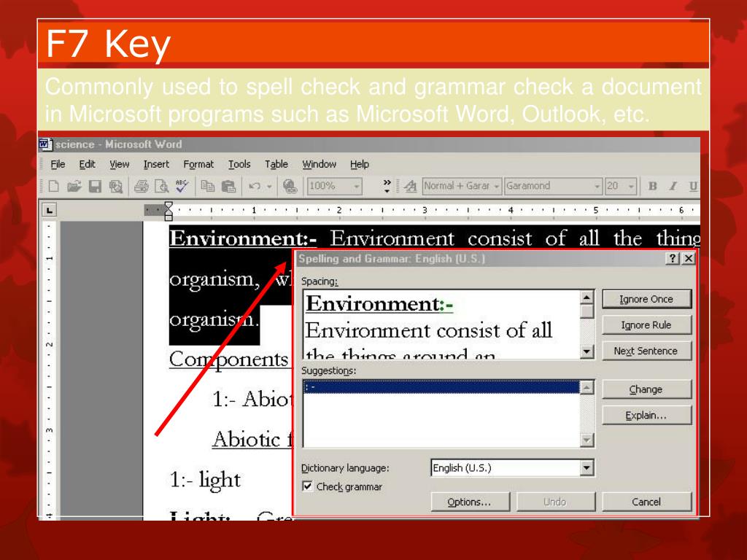Click the Undo button in the dialog
Viewport: 747px width, 560px height.
(x=555, y=502)
